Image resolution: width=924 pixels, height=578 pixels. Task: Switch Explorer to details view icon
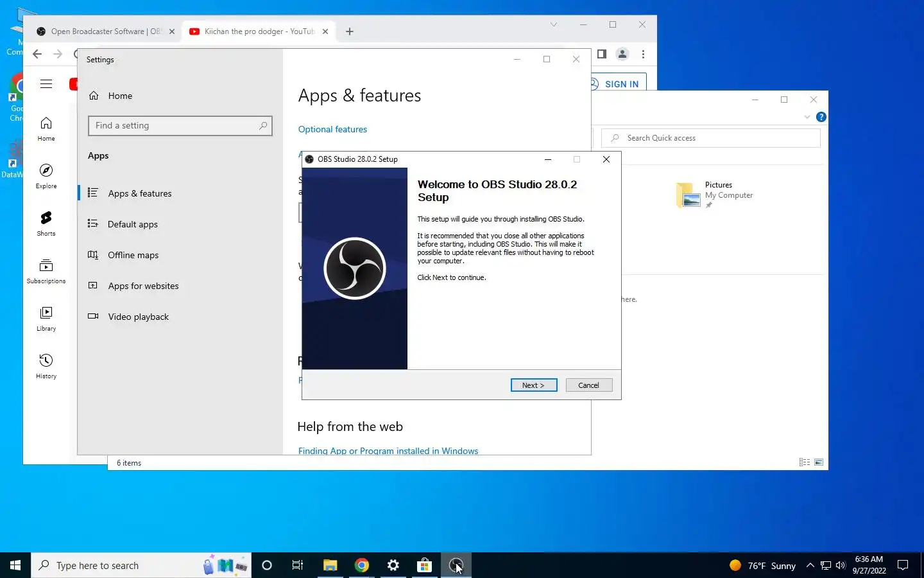tap(805, 462)
